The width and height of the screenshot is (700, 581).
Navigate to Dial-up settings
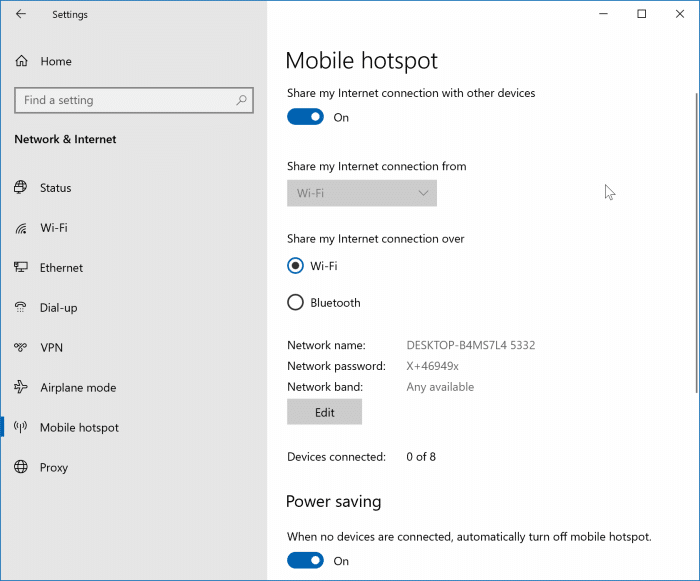[58, 308]
